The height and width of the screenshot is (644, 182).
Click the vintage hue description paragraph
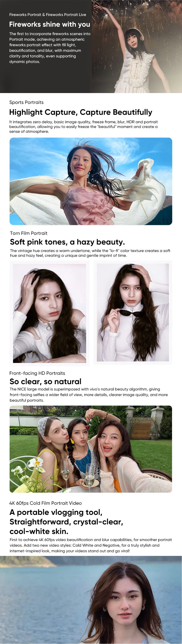[90, 253]
